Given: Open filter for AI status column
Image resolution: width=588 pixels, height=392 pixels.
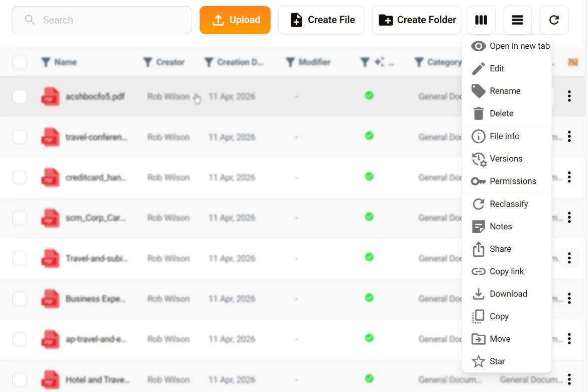Looking at the screenshot, I should tap(365, 62).
